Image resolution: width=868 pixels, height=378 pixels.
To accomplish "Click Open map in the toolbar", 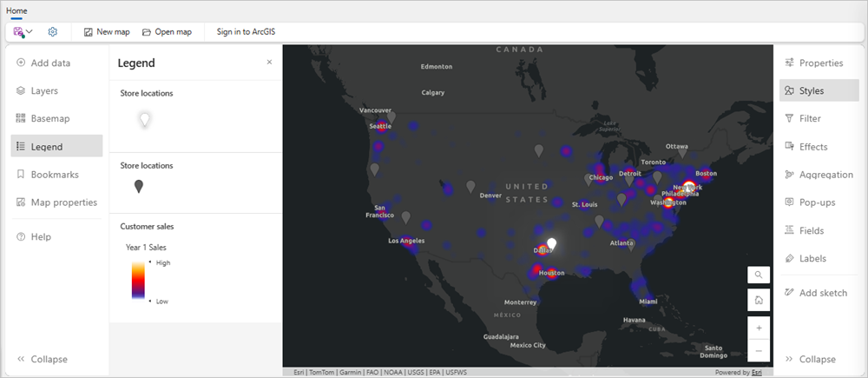I will point(167,32).
